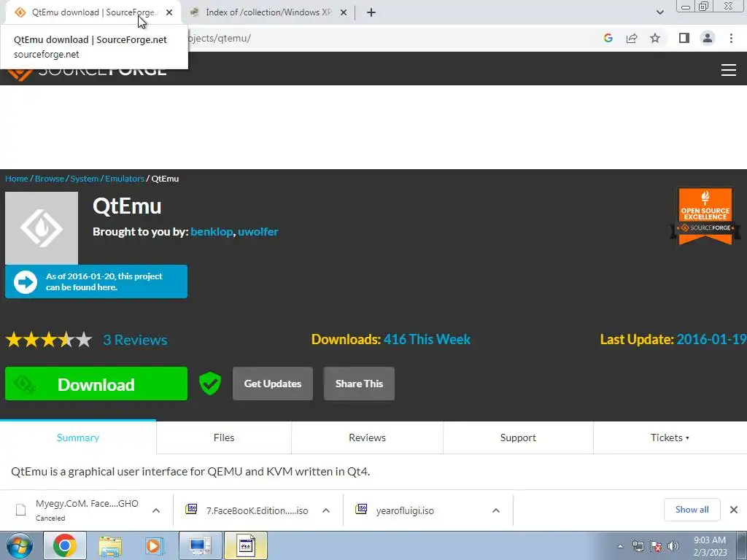Image resolution: width=747 pixels, height=560 pixels.
Task: Click the green shield checkmark icon
Action: [210, 384]
